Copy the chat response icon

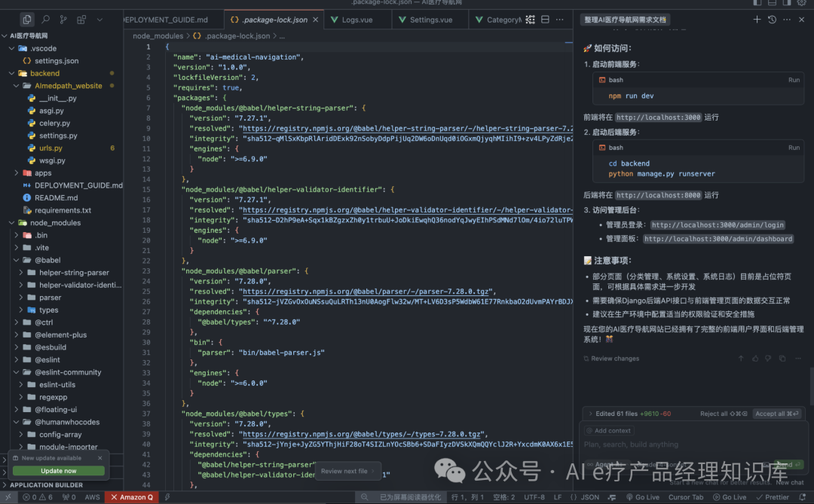click(x=782, y=358)
